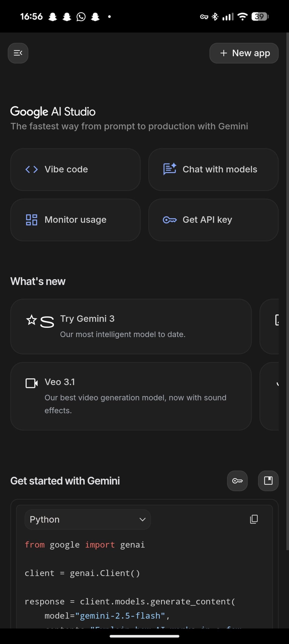Click the gemini-2.5-flash model string in code
Screen dimensions: 289x644
tap(120, 616)
